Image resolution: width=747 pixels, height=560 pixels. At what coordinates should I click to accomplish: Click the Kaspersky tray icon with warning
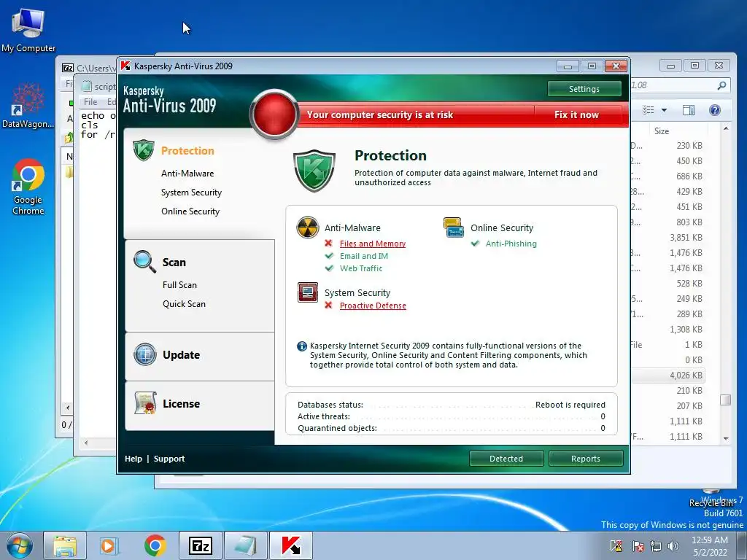616,546
